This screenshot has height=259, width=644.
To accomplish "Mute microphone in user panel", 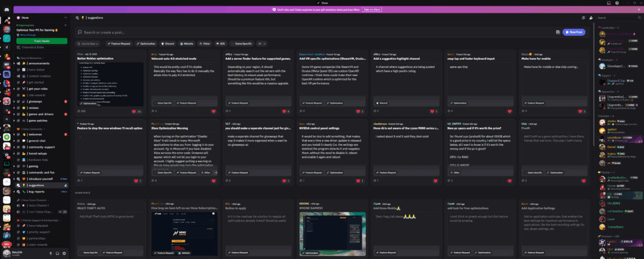I will pos(50,254).
